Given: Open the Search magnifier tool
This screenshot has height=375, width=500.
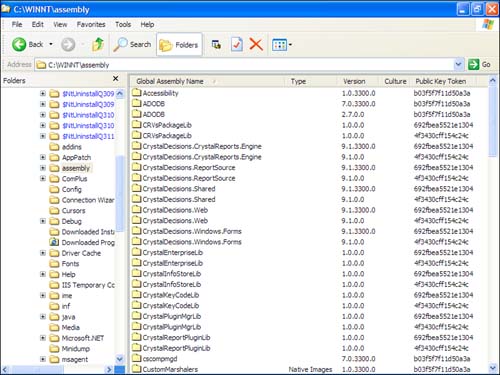Looking at the screenshot, I should tap(132, 44).
